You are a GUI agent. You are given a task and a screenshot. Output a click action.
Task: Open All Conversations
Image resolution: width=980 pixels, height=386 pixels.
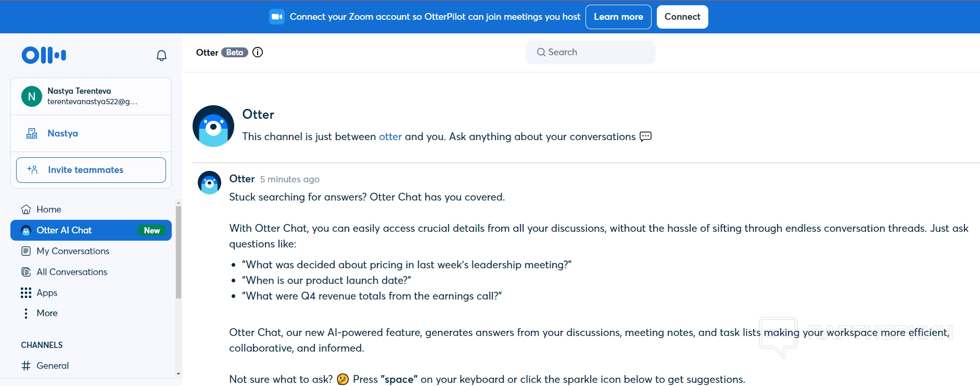[x=72, y=272]
